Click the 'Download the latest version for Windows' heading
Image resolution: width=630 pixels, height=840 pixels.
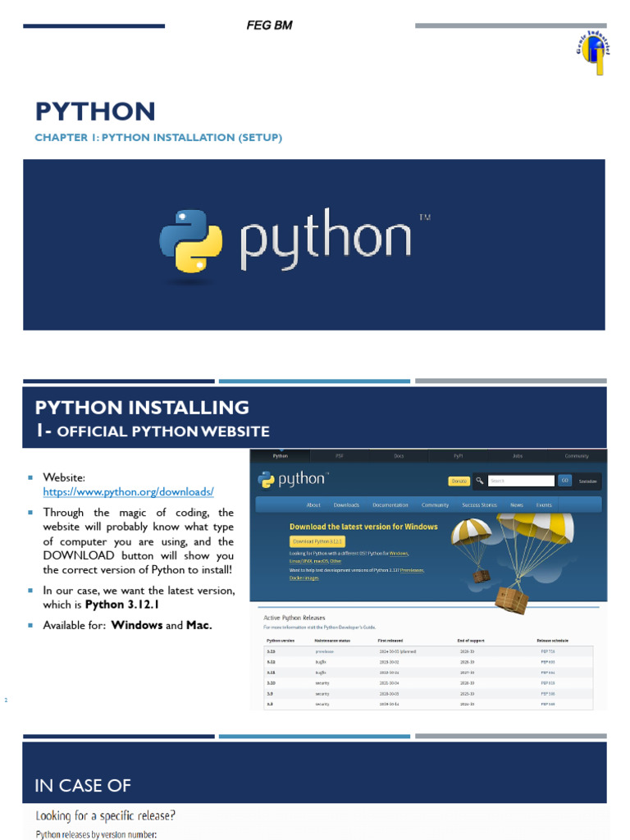click(363, 527)
